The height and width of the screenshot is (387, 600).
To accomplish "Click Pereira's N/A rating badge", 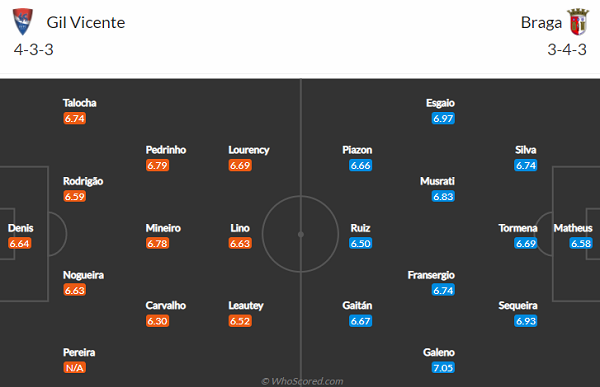I will click(x=75, y=368).
